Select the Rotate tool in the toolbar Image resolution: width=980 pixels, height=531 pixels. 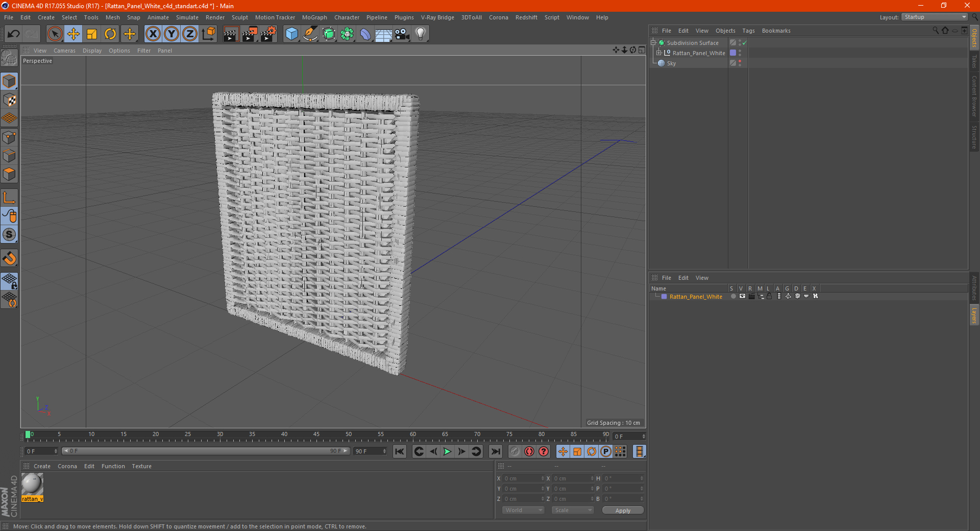pyautogui.click(x=110, y=34)
